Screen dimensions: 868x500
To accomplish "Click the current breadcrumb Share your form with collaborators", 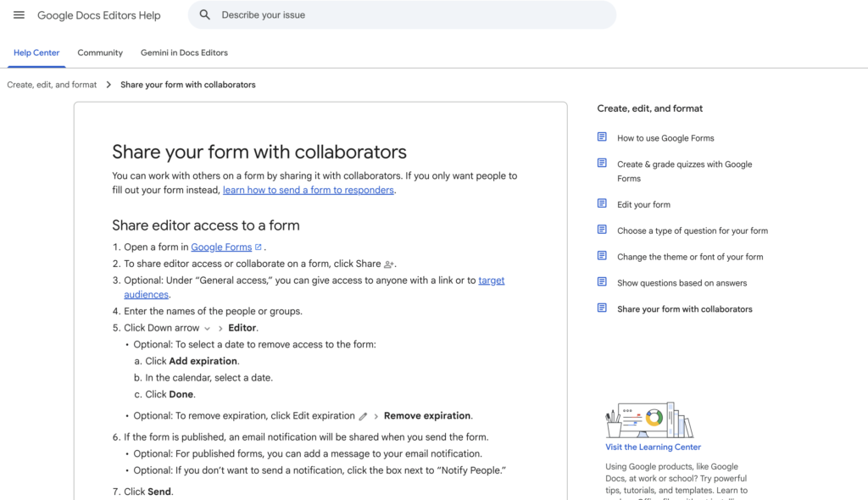I will tap(188, 85).
